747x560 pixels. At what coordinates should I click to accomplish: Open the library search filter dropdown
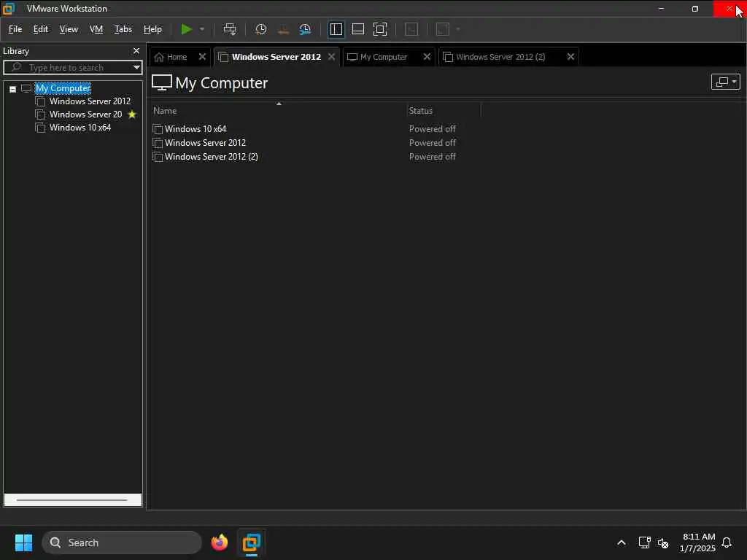click(136, 67)
